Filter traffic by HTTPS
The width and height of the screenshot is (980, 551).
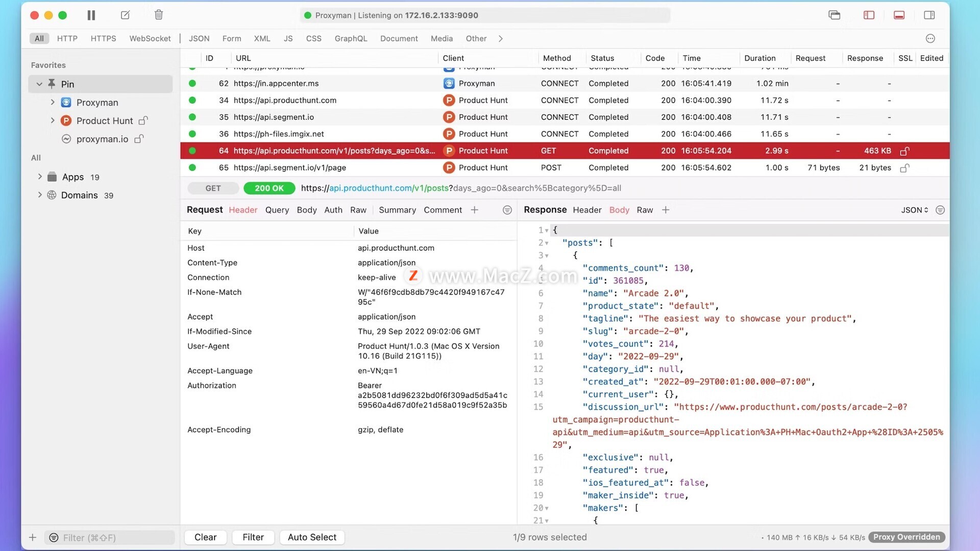104,39
